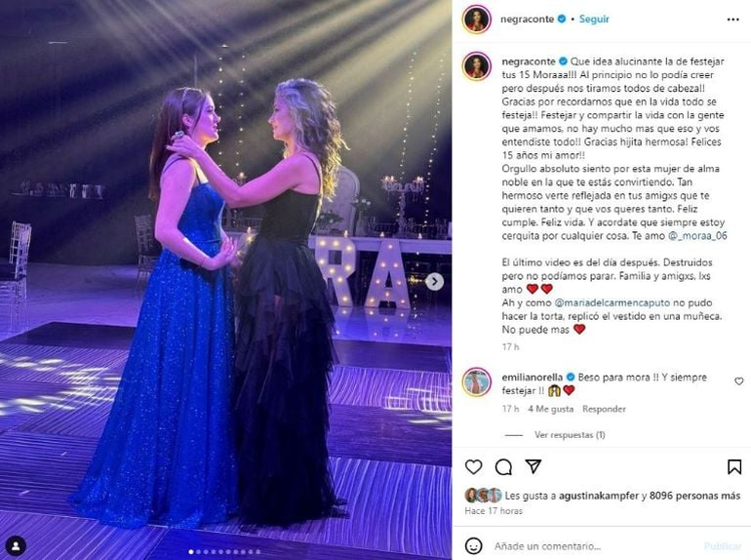The image size is (751, 560).
Task: Click Responder under emilianorella's comment
Action: click(x=604, y=409)
